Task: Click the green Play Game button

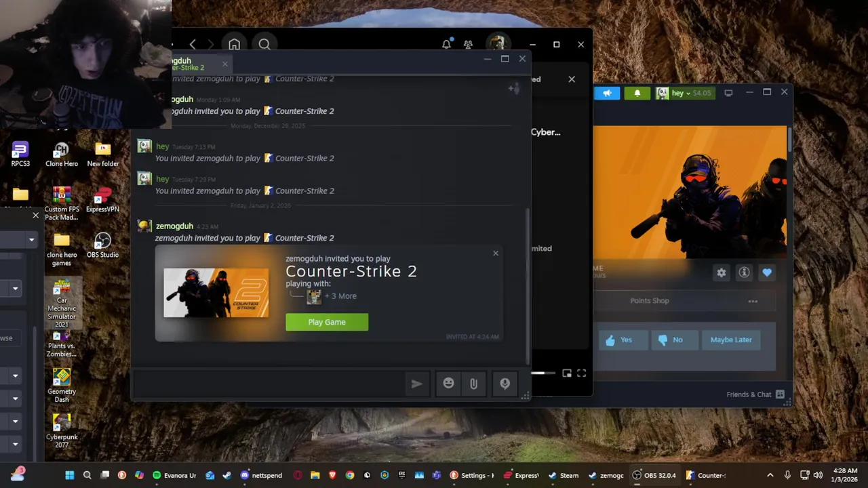Action: [x=327, y=322]
